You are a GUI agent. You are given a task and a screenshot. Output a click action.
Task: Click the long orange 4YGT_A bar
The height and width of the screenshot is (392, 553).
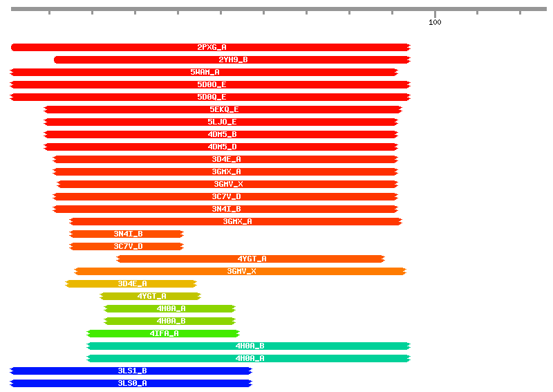pos(251,259)
